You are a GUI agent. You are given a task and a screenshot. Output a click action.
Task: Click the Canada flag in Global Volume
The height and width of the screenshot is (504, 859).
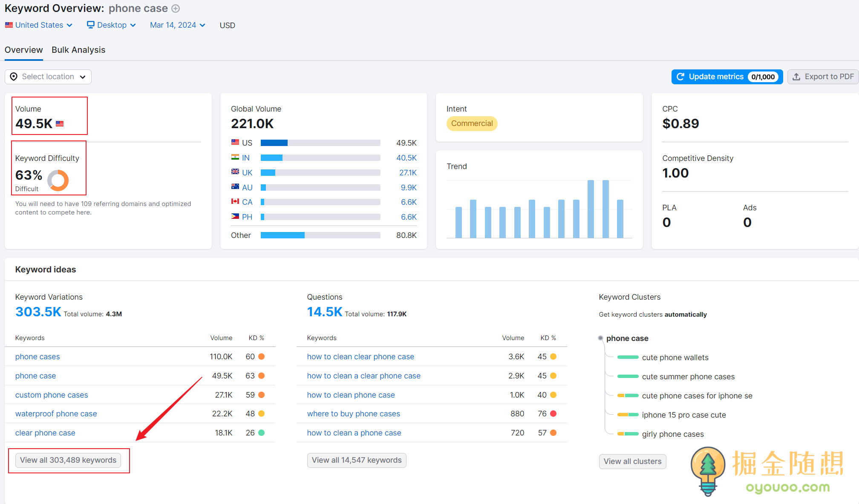[235, 202]
